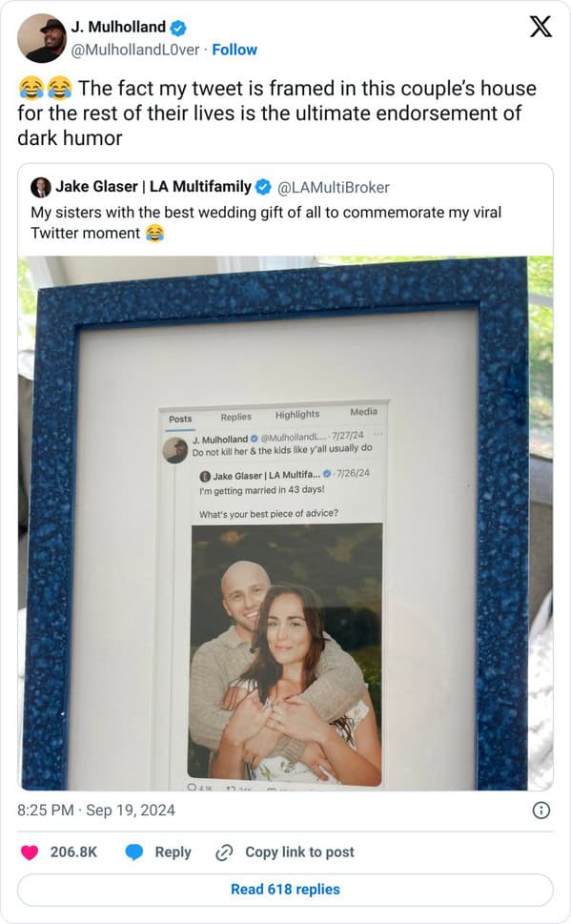The image size is (571, 924).
Task: Read 618 replies
Action: click(x=285, y=890)
